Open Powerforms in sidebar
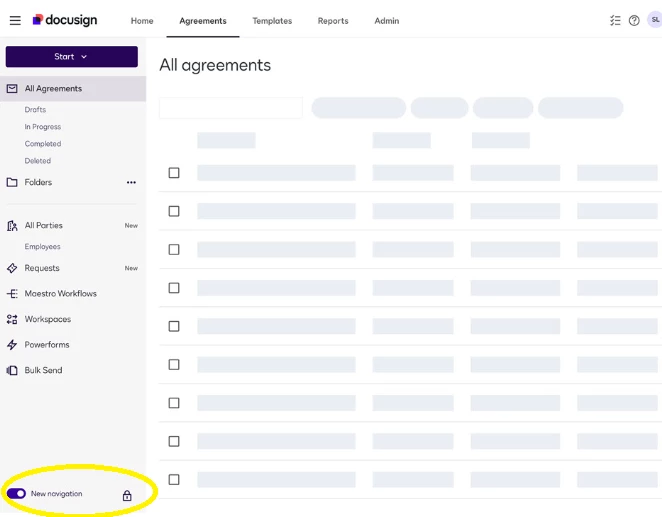This screenshot has width=662, height=517. pyautogui.click(x=47, y=345)
